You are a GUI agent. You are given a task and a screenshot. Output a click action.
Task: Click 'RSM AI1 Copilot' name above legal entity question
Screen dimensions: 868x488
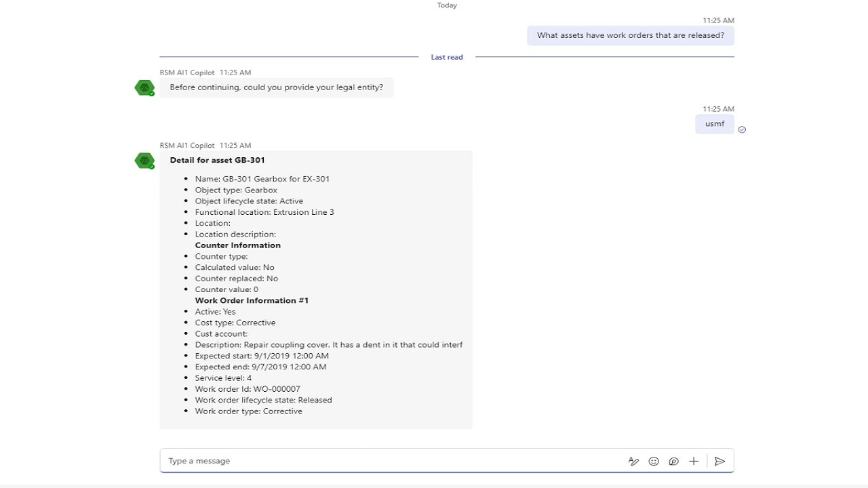(187, 73)
